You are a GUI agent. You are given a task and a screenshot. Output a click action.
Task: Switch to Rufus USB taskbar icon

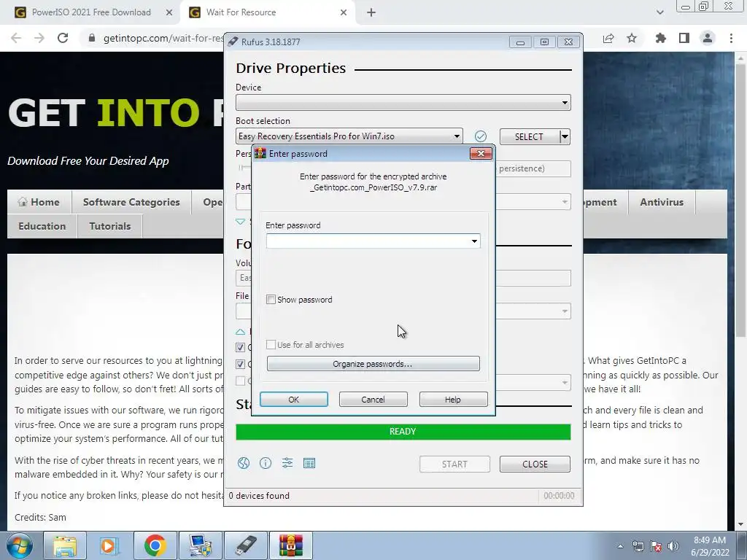[245, 545]
